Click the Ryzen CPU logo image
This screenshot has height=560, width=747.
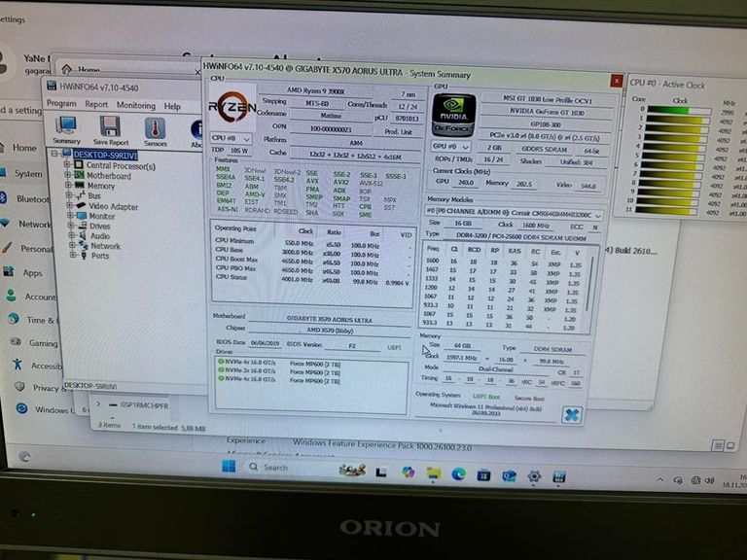tap(232, 108)
